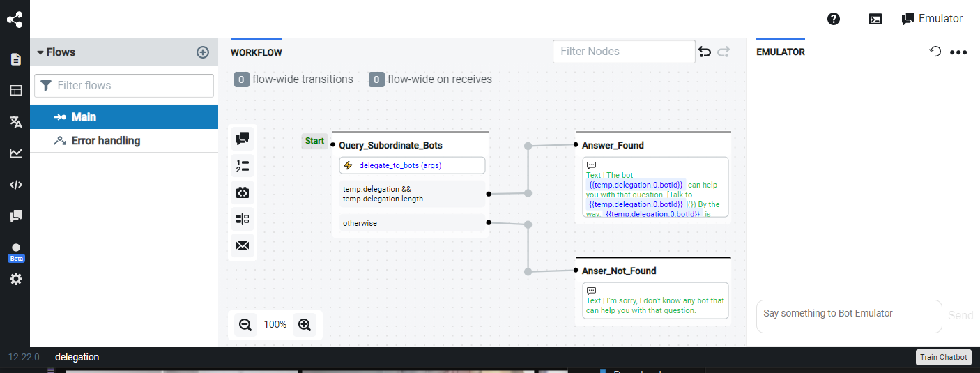Viewport: 980px width, 373px height.
Task: Open the emulator three-dots options menu
Action: 958,52
